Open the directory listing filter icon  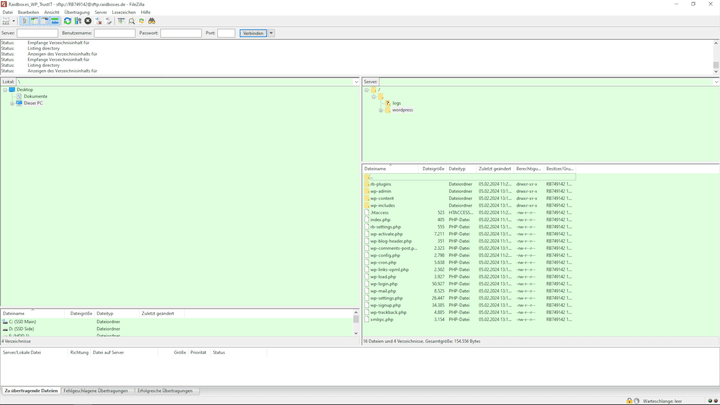(121, 20)
